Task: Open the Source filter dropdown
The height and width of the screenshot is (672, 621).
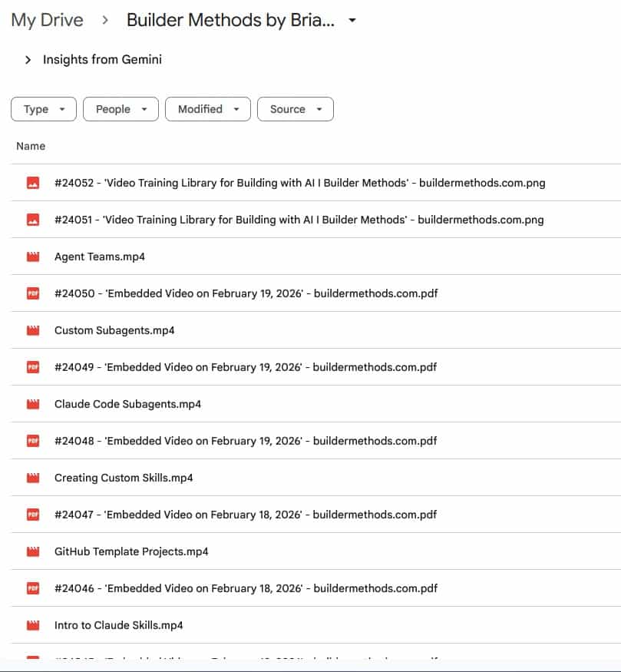Action: pos(295,109)
